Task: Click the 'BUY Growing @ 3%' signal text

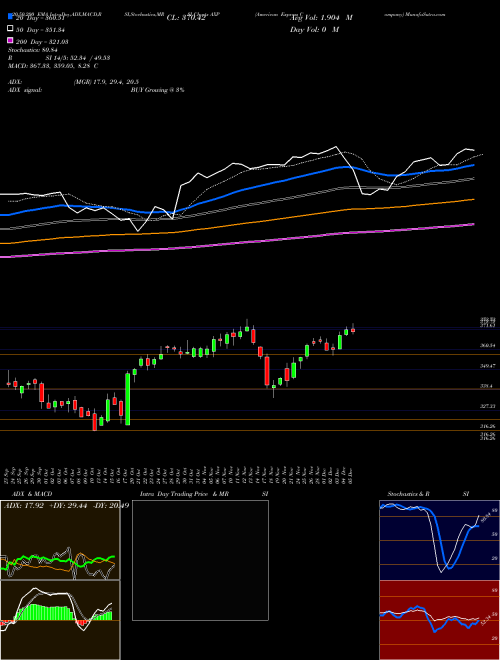Action: click(157, 90)
